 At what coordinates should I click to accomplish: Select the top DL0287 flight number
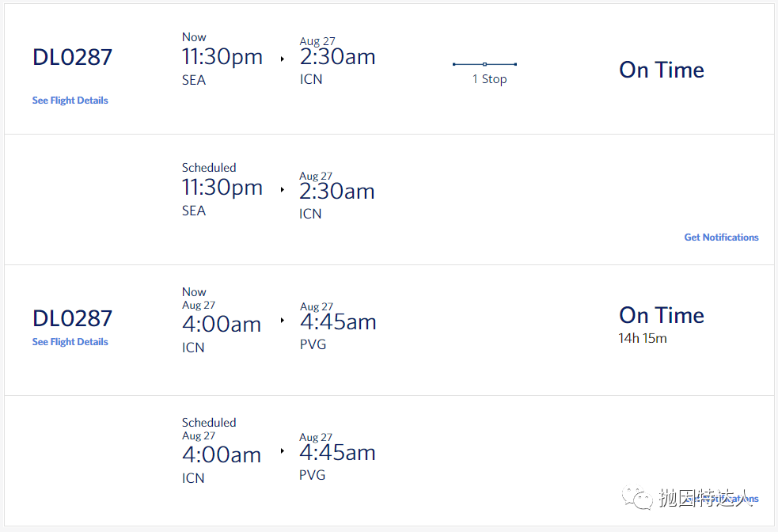point(72,57)
